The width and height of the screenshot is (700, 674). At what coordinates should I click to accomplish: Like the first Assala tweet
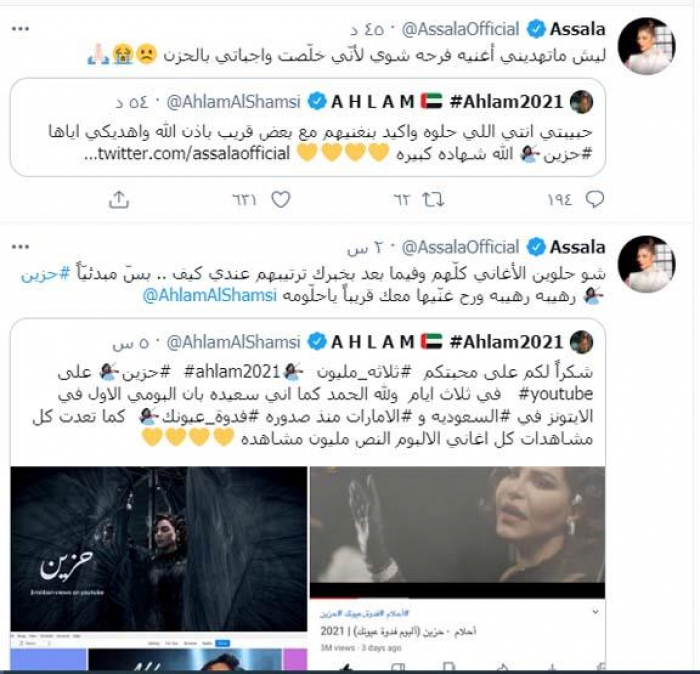coord(281,199)
